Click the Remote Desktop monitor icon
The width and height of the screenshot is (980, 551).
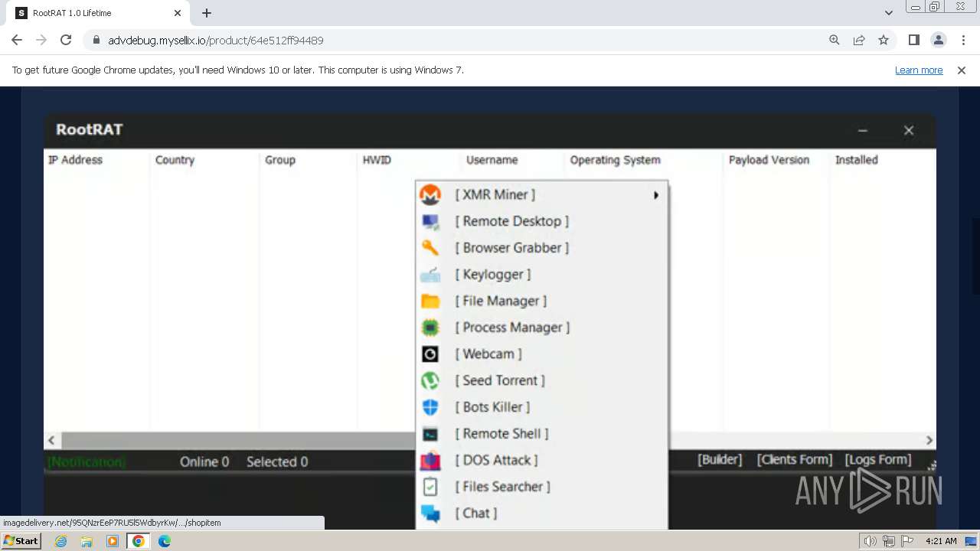430,222
